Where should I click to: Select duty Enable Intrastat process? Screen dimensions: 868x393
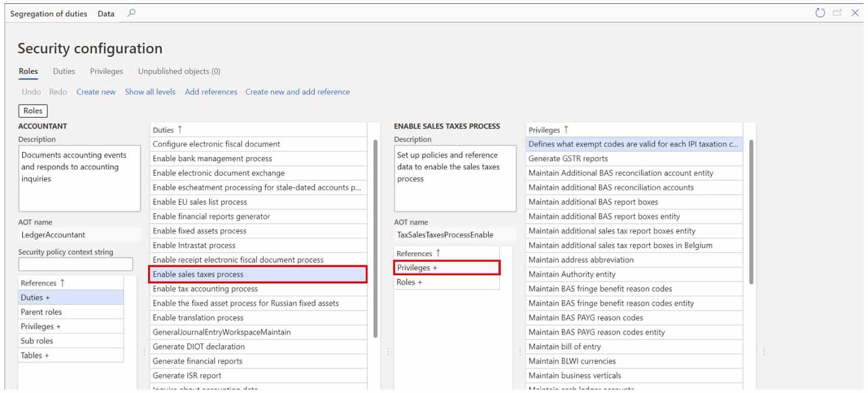[258, 245]
